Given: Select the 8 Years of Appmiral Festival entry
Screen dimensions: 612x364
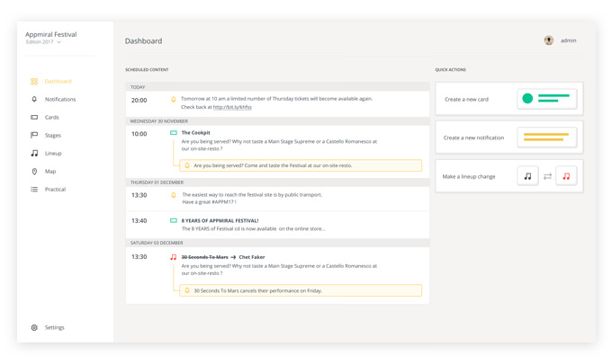Looking at the screenshot, I should pos(220,220).
